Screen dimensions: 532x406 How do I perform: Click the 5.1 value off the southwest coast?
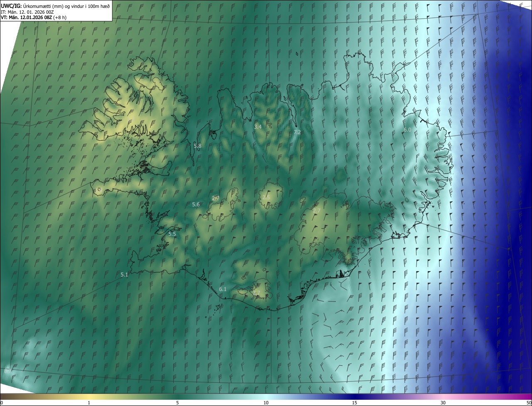point(124,275)
